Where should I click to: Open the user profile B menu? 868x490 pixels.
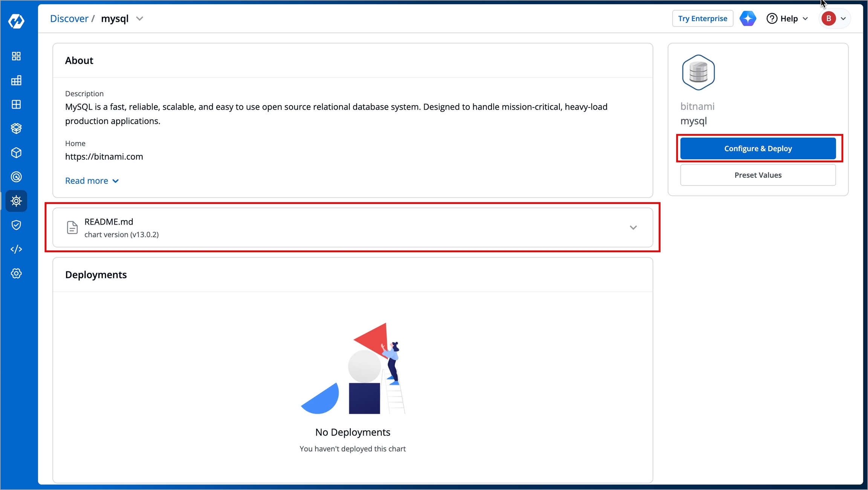(834, 18)
